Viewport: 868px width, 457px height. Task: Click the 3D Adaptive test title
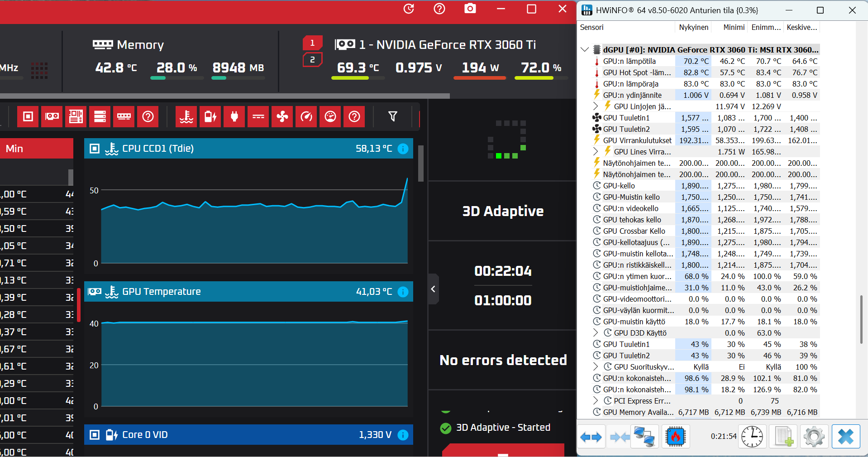(x=503, y=211)
